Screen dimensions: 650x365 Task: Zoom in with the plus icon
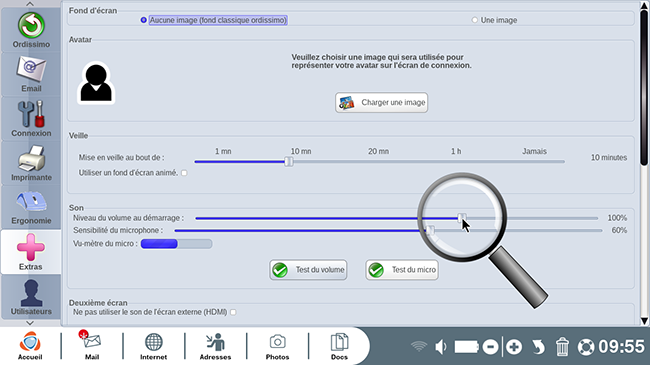[514, 347]
